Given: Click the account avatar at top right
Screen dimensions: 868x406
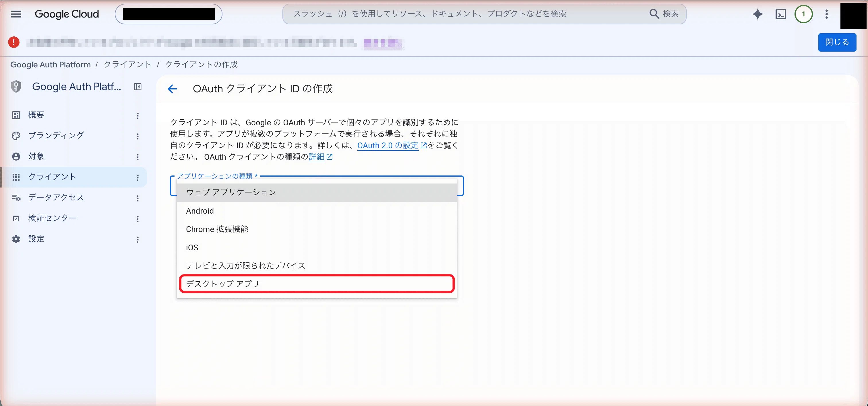Looking at the screenshot, I should pyautogui.click(x=853, y=15).
